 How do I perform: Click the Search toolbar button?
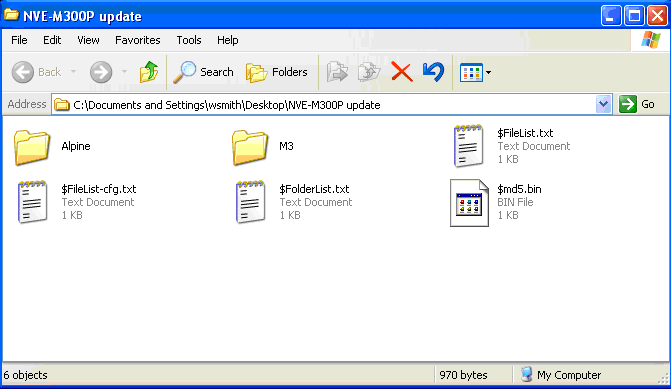coord(204,72)
